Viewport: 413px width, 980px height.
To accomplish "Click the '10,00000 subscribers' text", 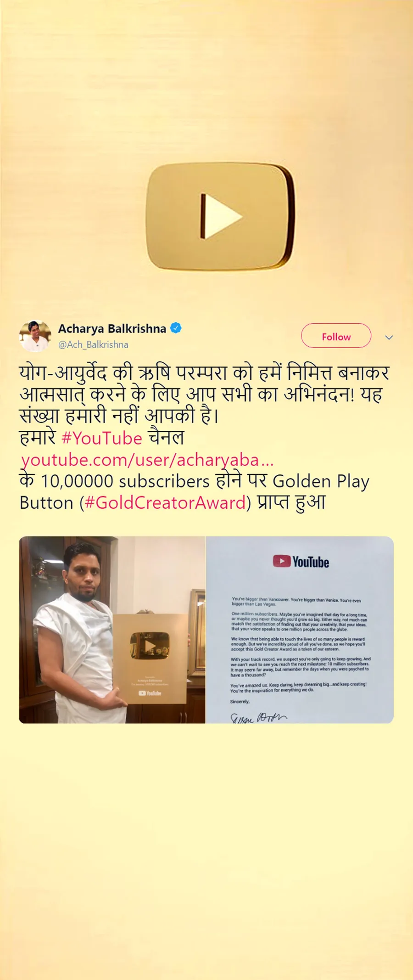I will (125, 481).
